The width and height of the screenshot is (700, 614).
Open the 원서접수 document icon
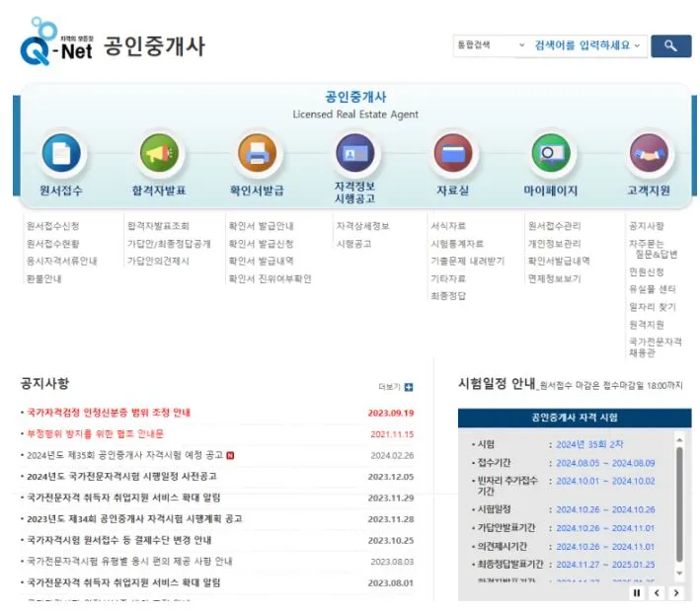coord(61,153)
